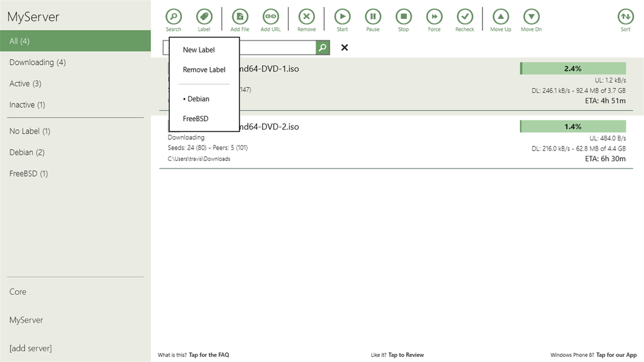Click the 1.4% progress bar
Image resolution: width=644 pixels, height=362 pixels.
573,126
